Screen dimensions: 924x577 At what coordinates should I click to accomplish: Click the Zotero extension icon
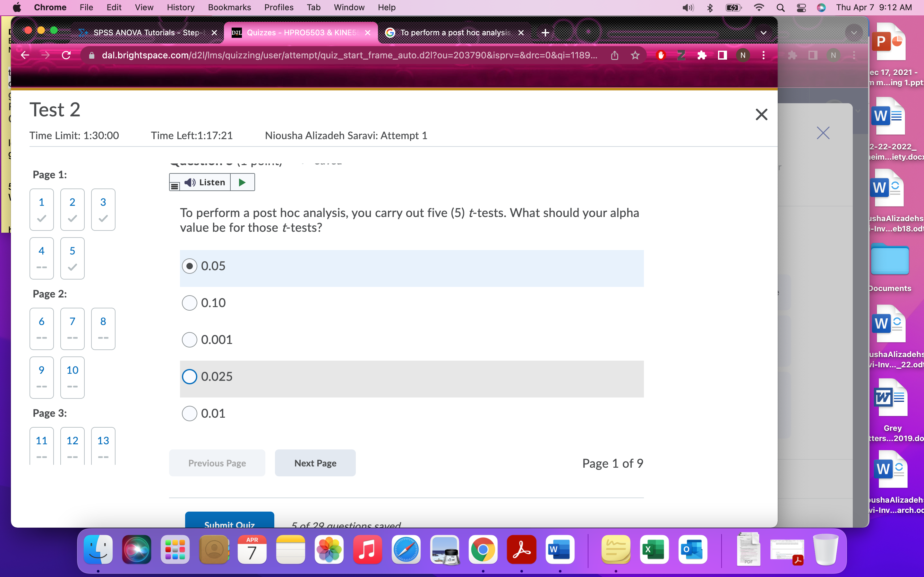[x=682, y=55]
